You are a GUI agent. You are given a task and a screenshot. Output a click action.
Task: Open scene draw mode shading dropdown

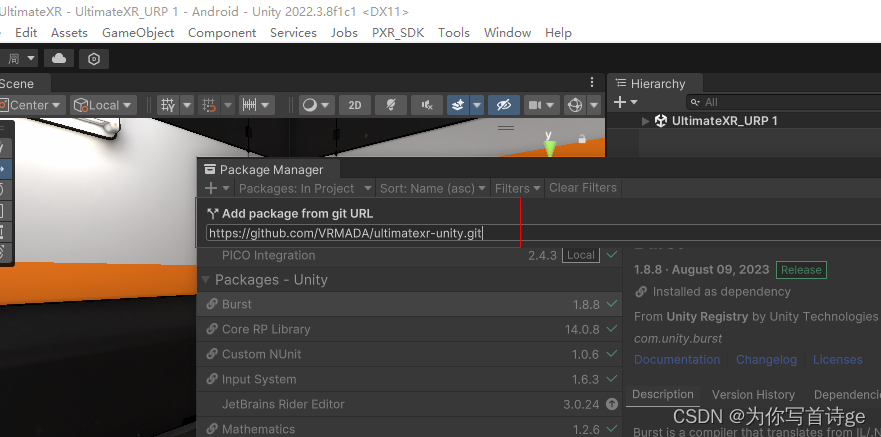(316, 105)
